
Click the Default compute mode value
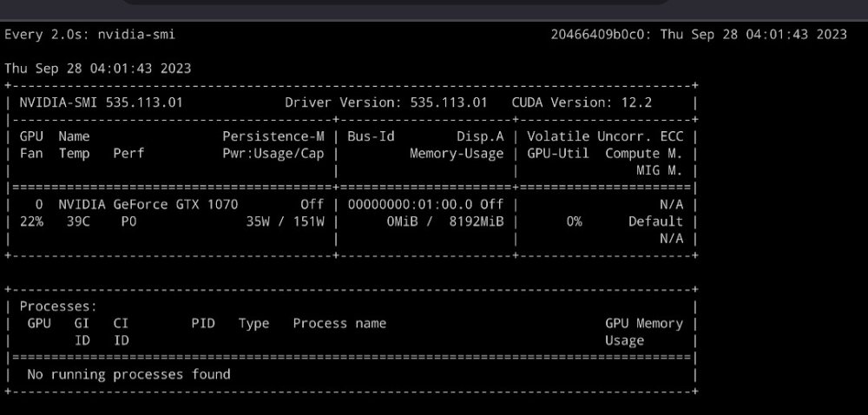655,222
